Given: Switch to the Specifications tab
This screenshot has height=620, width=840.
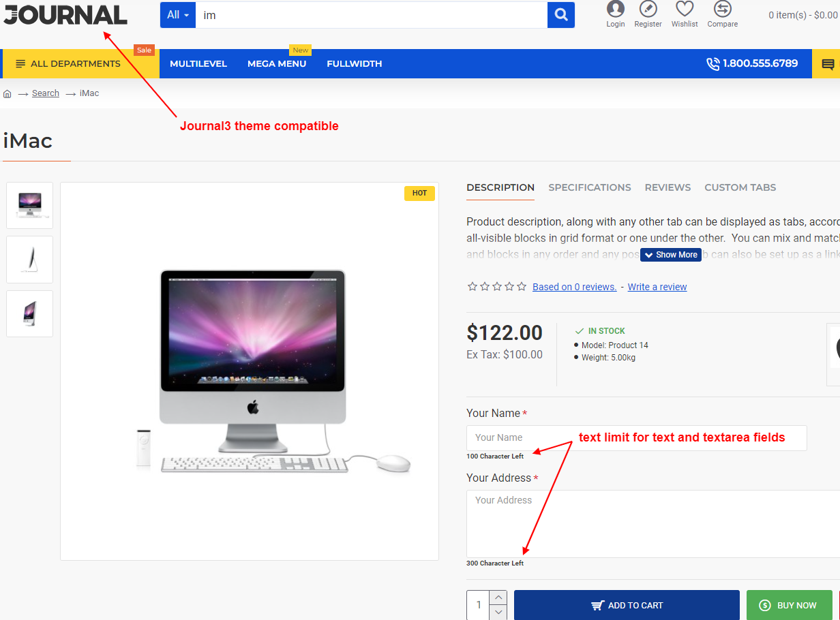Looking at the screenshot, I should 589,187.
